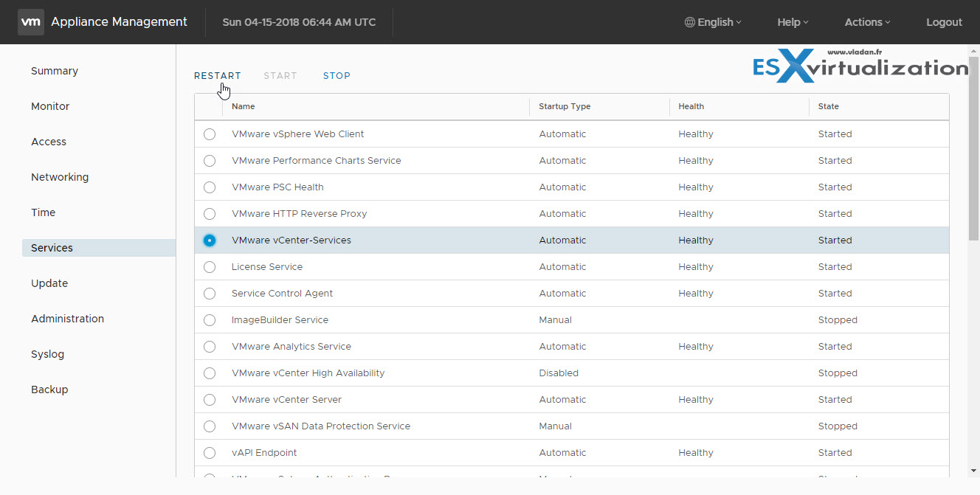Click the Health column header
The image size is (980, 495).
tap(691, 106)
